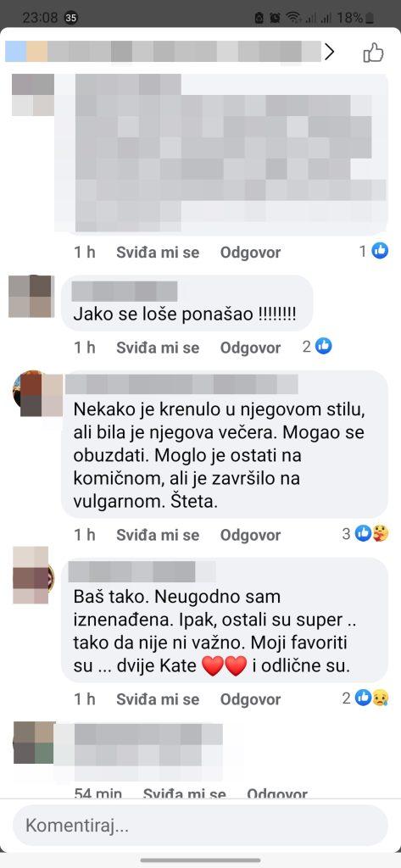Open avatar of "Jako se loše ponašao" commenter
The image size is (401, 868).
(31, 296)
